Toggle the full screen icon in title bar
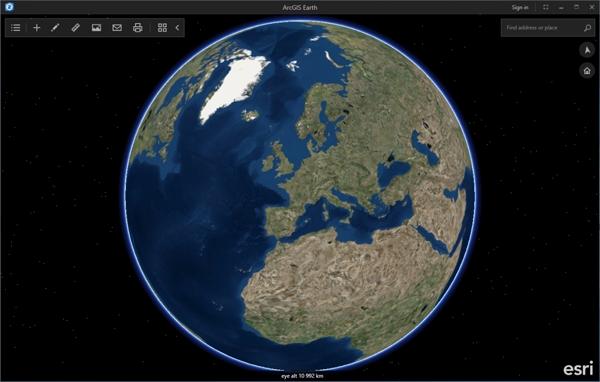The height and width of the screenshot is (382, 600). [546, 7]
